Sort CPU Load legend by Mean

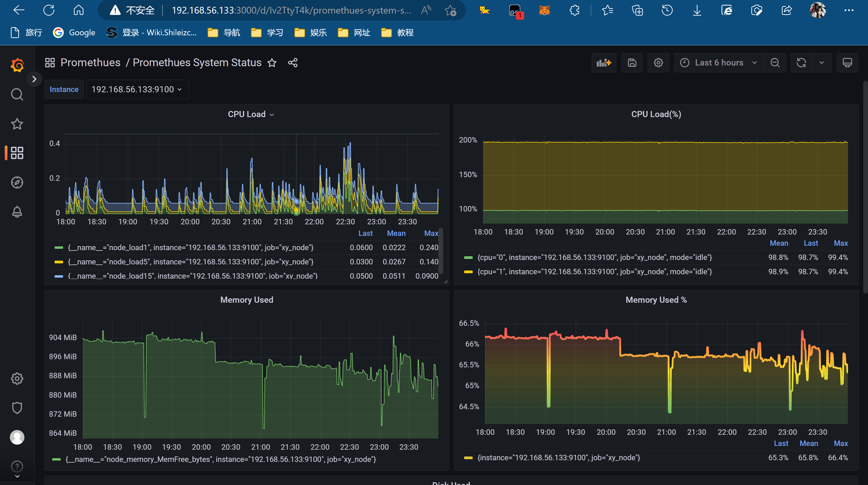(396, 234)
